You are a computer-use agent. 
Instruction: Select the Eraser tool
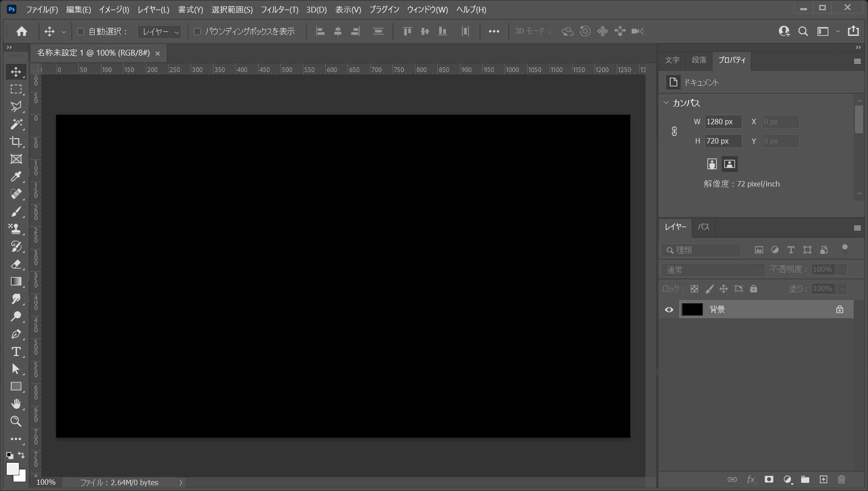[16, 264]
